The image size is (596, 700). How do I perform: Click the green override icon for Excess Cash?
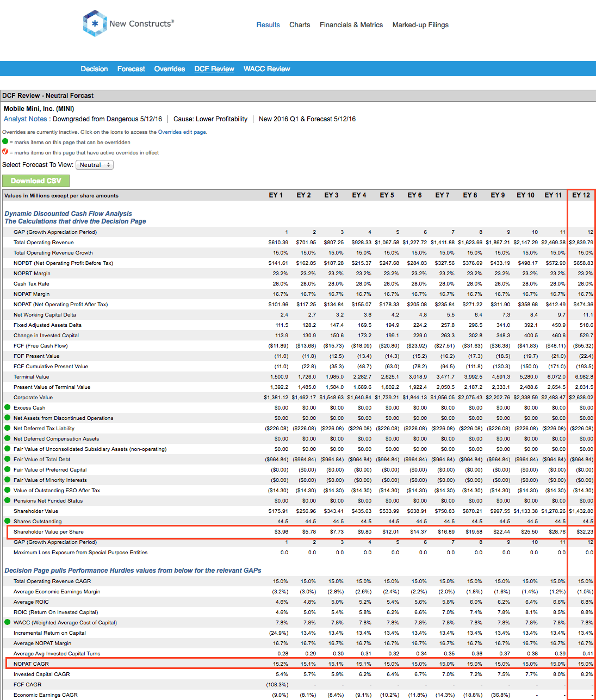tap(8, 407)
